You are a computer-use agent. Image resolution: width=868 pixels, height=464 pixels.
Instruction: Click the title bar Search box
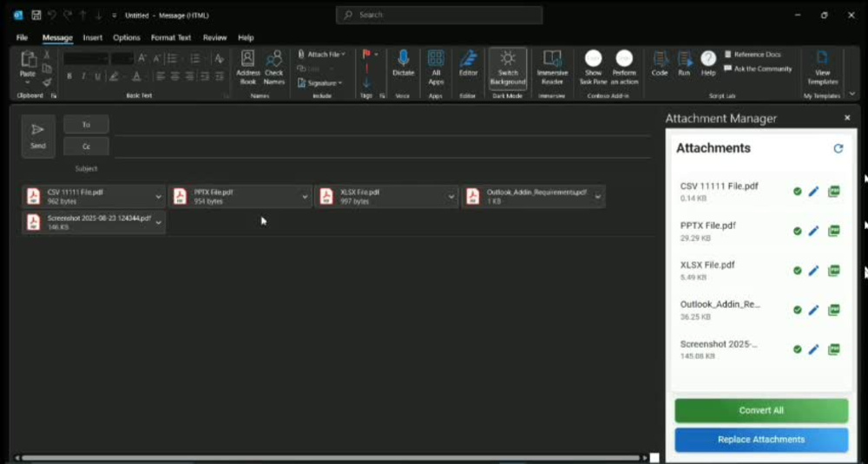click(439, 15)
